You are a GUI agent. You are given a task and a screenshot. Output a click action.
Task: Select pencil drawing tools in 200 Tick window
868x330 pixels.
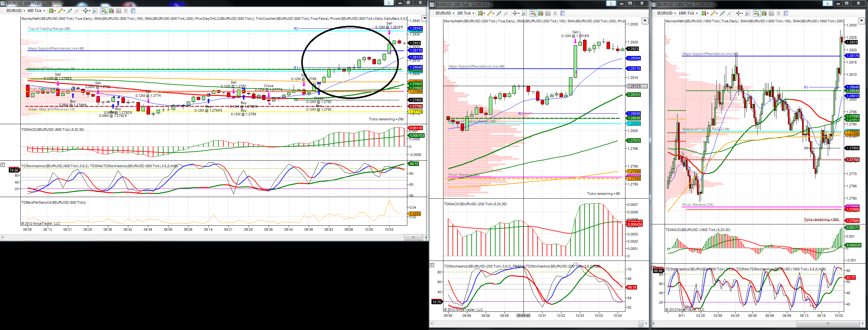(490, 13)
